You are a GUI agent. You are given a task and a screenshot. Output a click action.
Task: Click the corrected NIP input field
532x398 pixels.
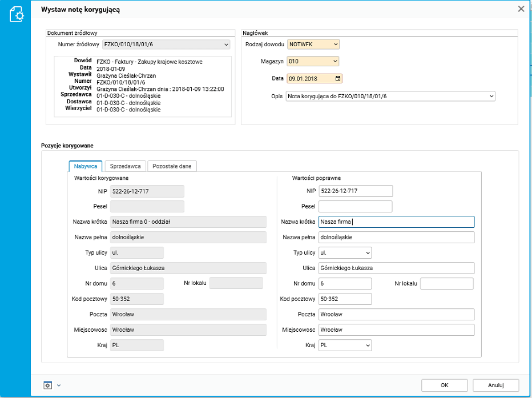tap(355, 191)
